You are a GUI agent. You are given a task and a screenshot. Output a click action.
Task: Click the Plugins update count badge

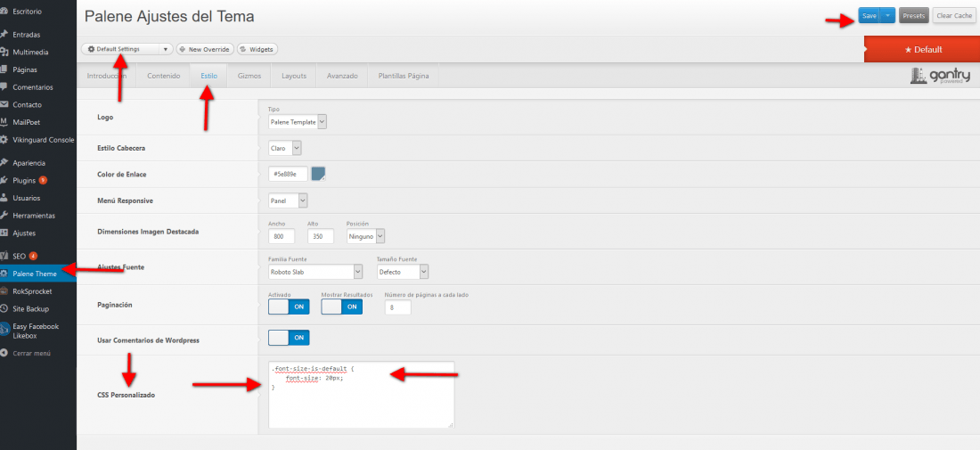click(x=43, y=180)
